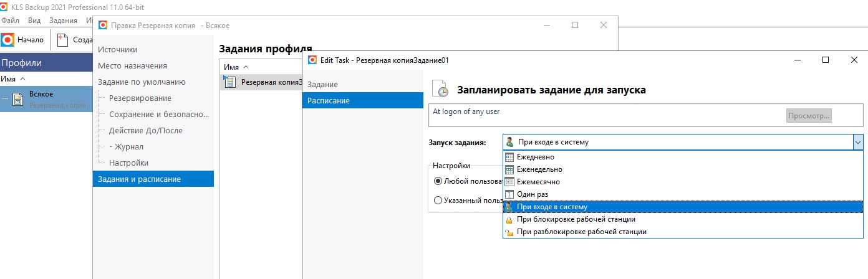Select the Указанный пользователь radio button

[438, 201]
